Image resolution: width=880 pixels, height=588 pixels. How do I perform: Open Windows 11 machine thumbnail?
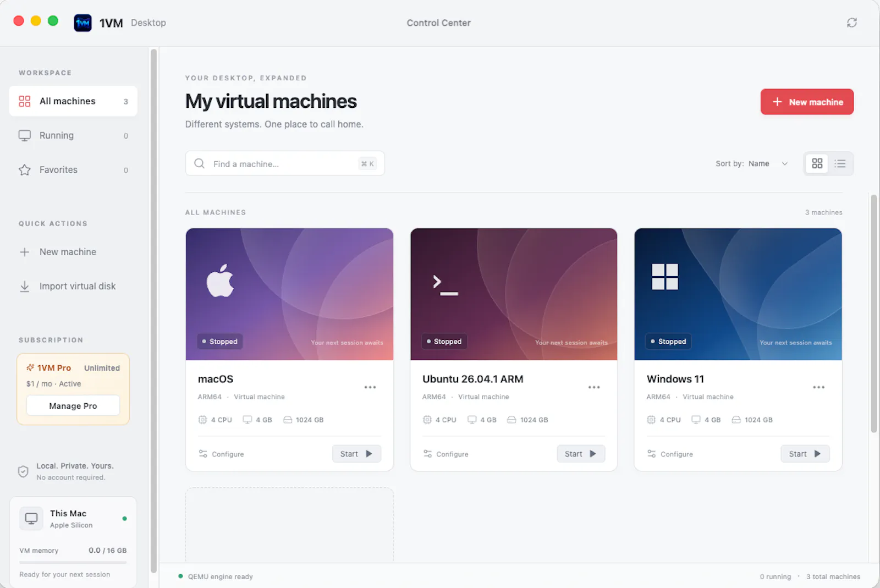click(738, 294)
